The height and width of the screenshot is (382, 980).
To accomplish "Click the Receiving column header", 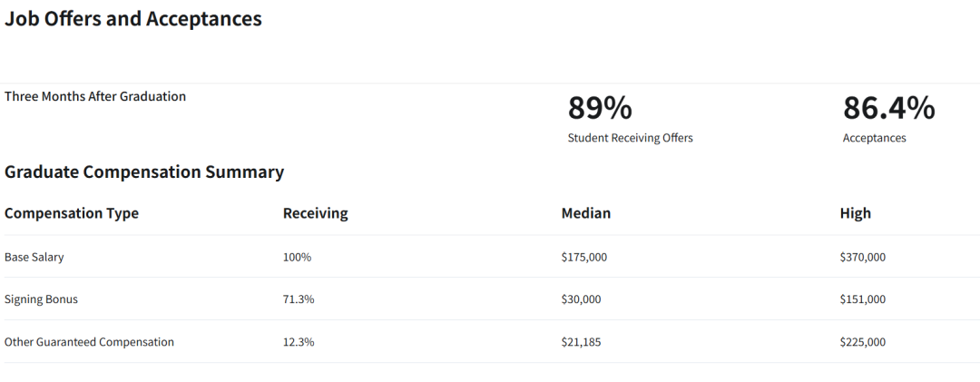I will click(316, 214).
